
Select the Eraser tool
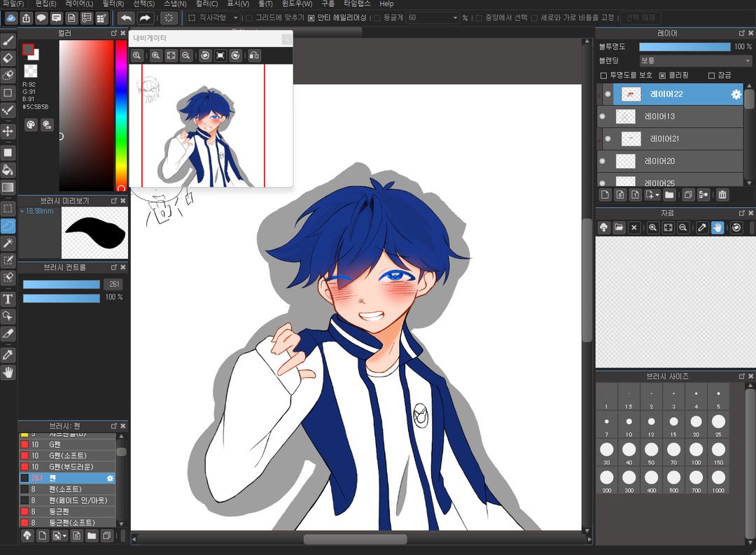(x=8, y=58)
